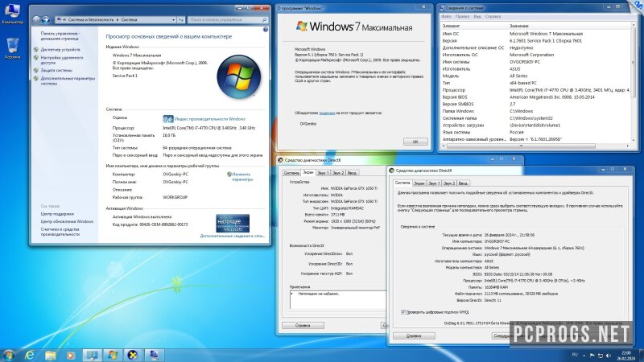
Task: Expand the address bar history dropdown
Action: (174, 19)
